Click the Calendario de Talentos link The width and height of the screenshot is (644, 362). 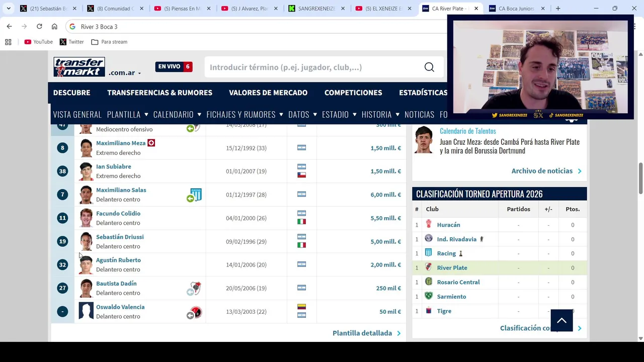coord(468,131)
